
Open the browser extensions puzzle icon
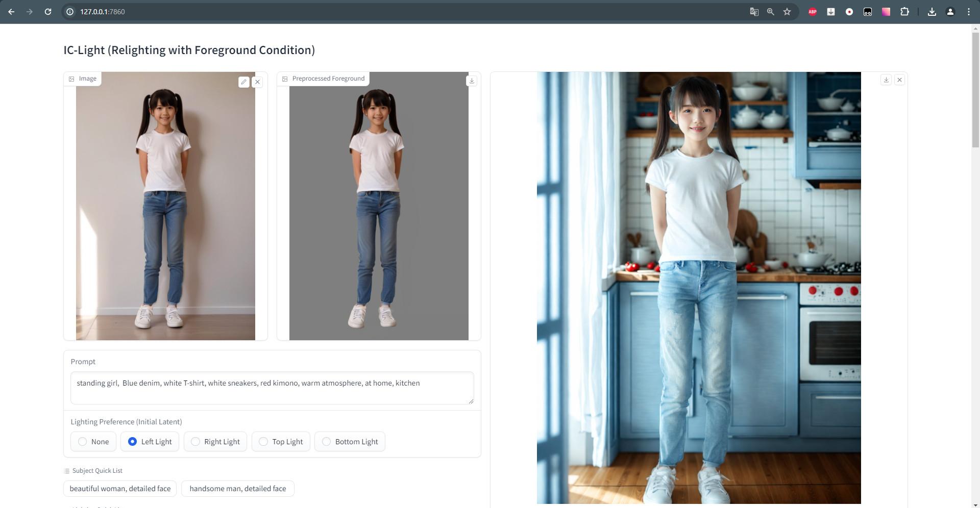(x=904, y=12)
